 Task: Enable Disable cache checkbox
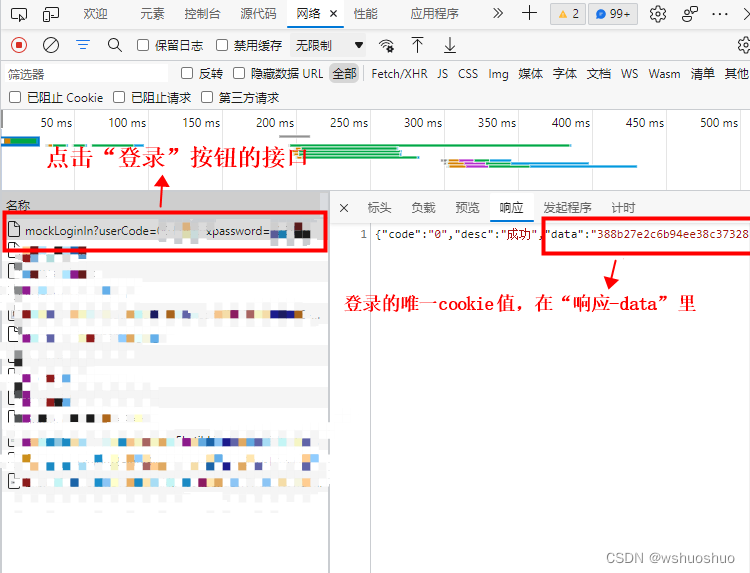[x=222, y=45]
